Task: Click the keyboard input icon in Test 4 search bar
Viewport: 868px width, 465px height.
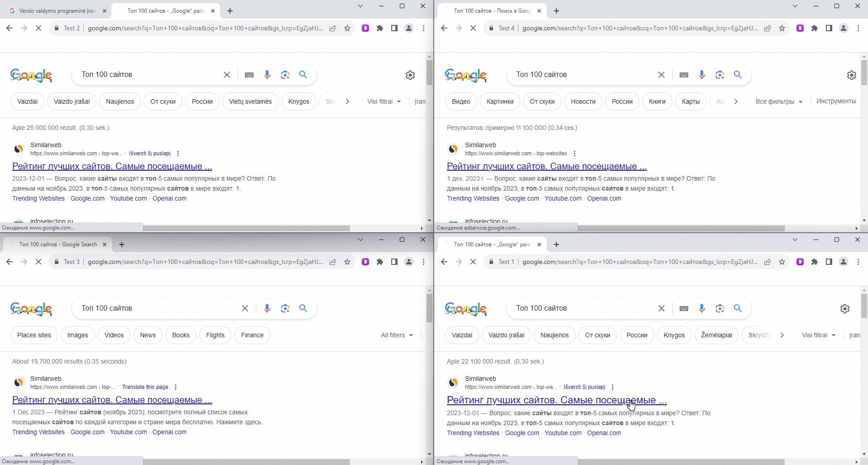Action: tap(684, 75)
